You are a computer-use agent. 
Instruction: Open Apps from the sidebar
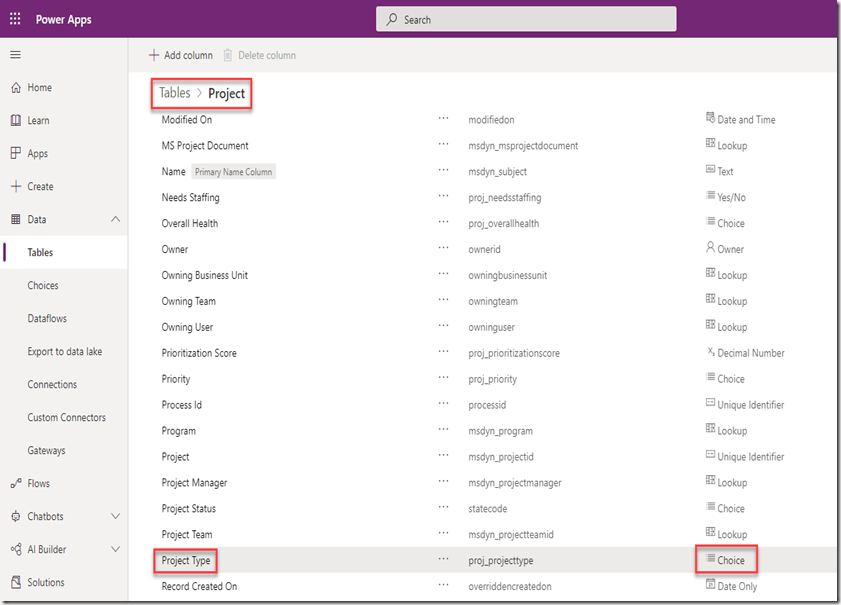(x=37, y=154)
